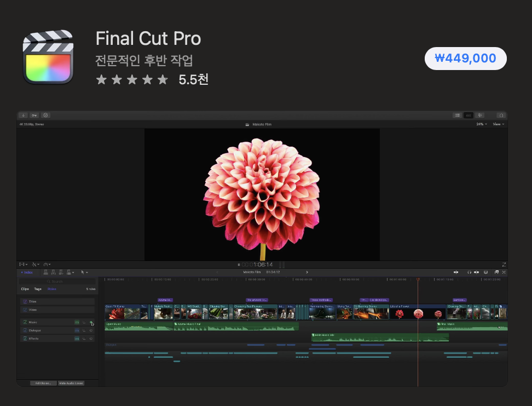Open the Transform tool dropdown below viewer
This screenshot has width=532, height=406.
[24, 264]
